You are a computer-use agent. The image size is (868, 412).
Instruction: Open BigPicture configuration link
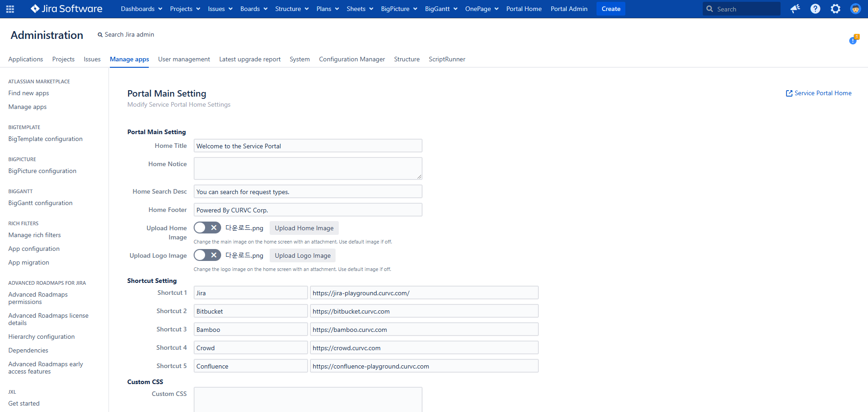[42, 171]
